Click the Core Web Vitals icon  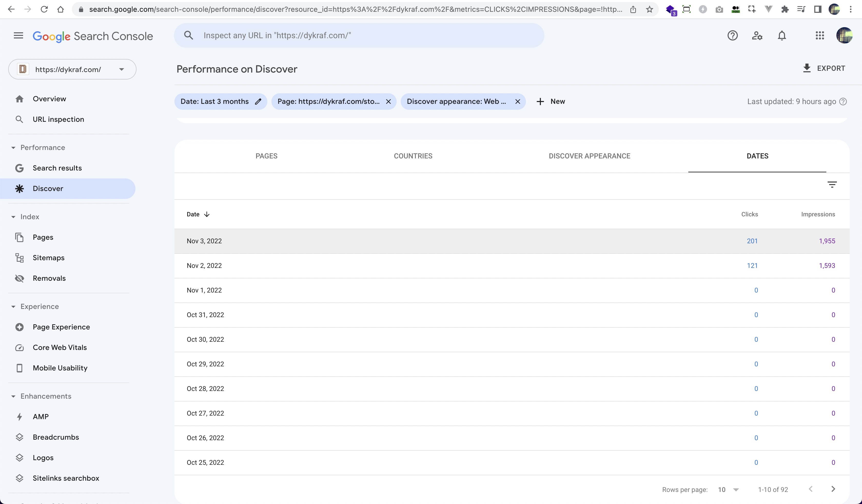coord(20,347)
